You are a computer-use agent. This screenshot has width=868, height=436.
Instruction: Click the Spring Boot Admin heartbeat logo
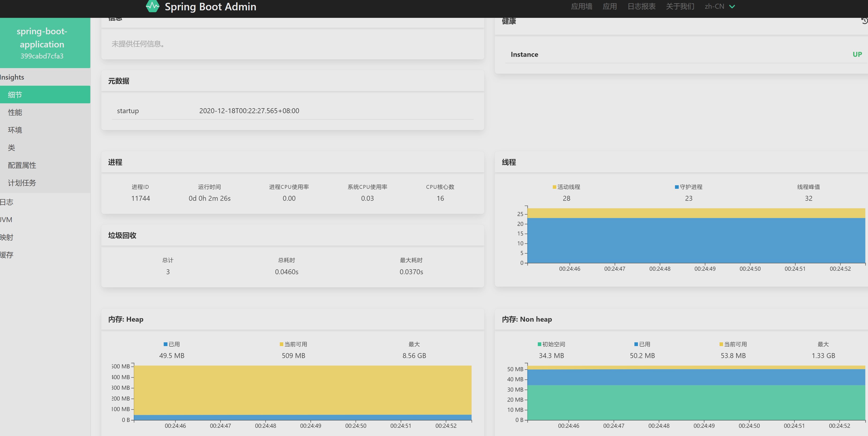coord(152,6)
